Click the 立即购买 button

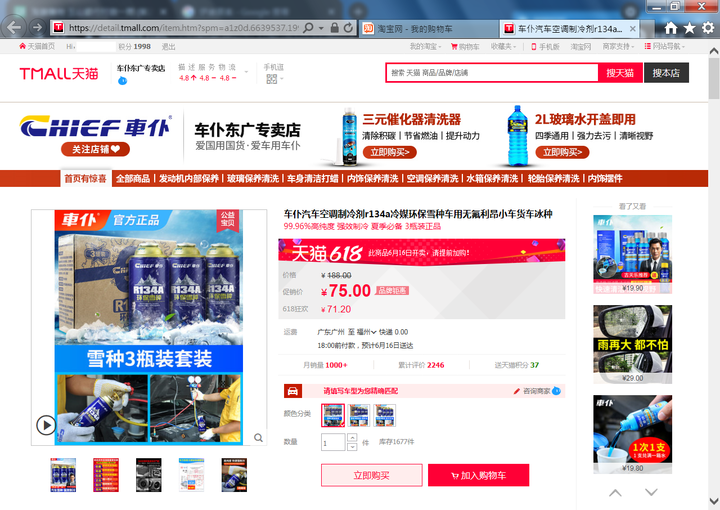pos(371,475)
